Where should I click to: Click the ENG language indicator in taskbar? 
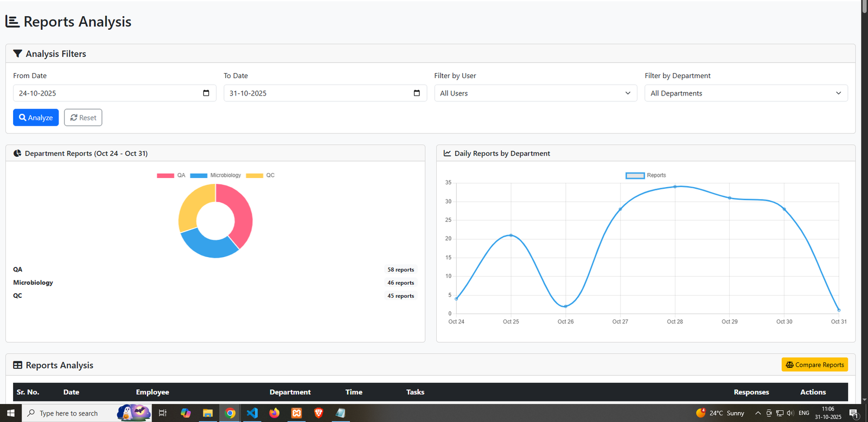pyautogui.click(x=804, y=413)
